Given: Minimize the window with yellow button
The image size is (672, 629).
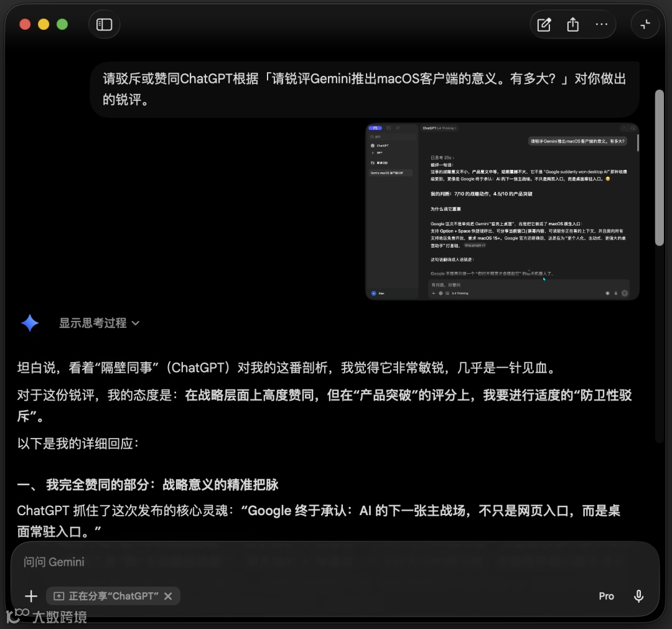Looking at the screenshot, I should click(44, 24).
